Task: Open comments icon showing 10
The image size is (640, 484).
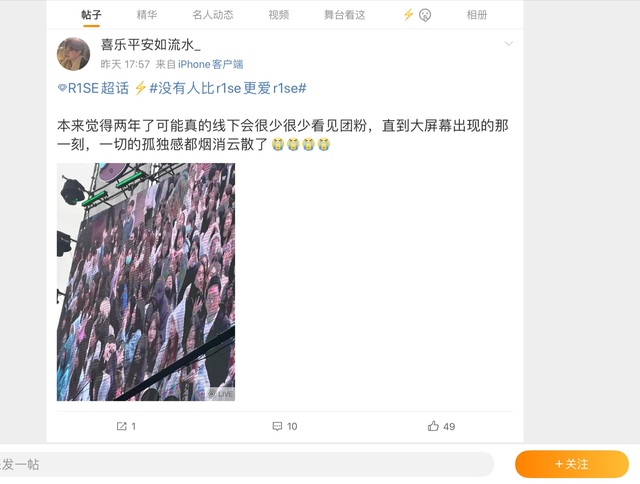Action: 277,426
